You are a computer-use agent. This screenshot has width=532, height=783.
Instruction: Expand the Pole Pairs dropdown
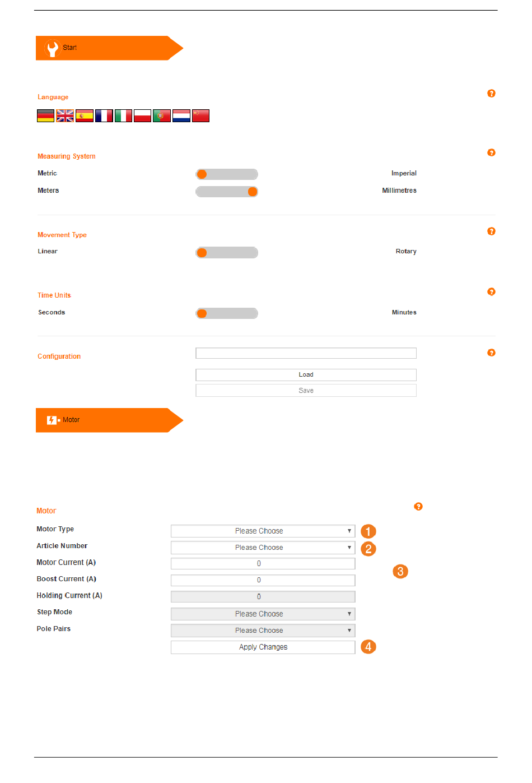point(263,631)
